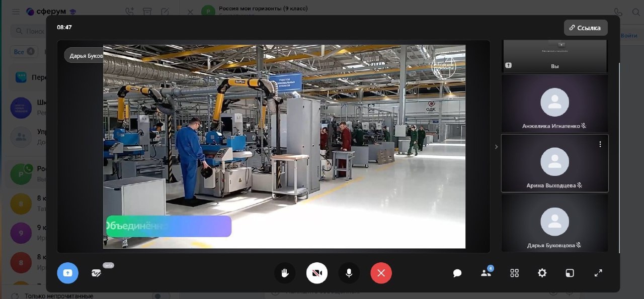The height and width of the screenshot is (299, 644).
Task: Click the shared screen video feed
Action: tap(284, 147)
